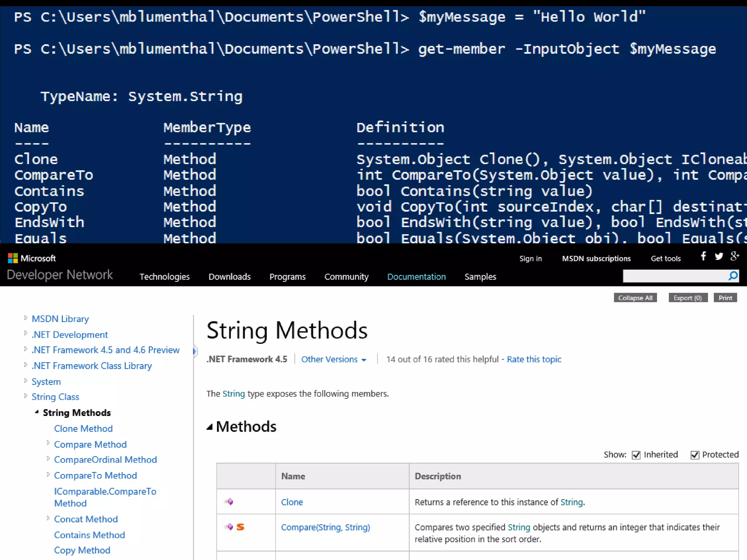This screenshot has width=747, height=560.
Task: Uncheck the Protected checkbox
Action: (x=695, y=455)
